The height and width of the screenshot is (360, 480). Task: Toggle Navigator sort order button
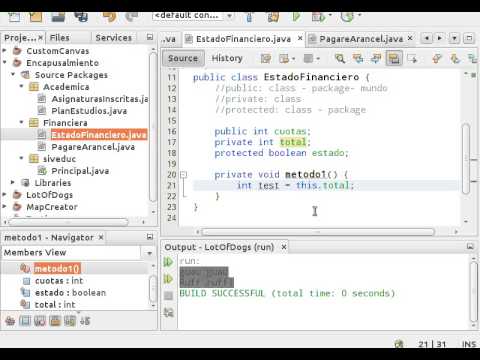[85, 321]
